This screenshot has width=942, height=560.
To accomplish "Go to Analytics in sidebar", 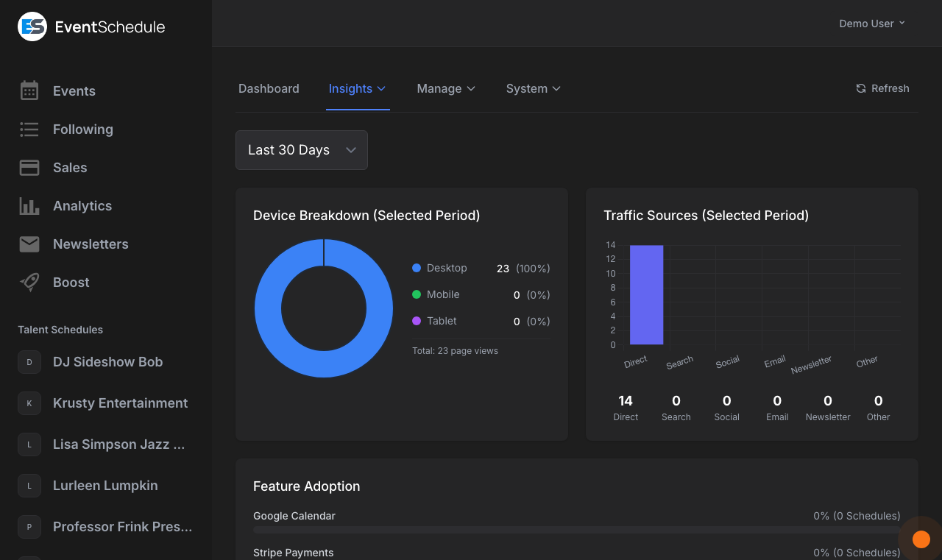I will [x=82, y=206].
